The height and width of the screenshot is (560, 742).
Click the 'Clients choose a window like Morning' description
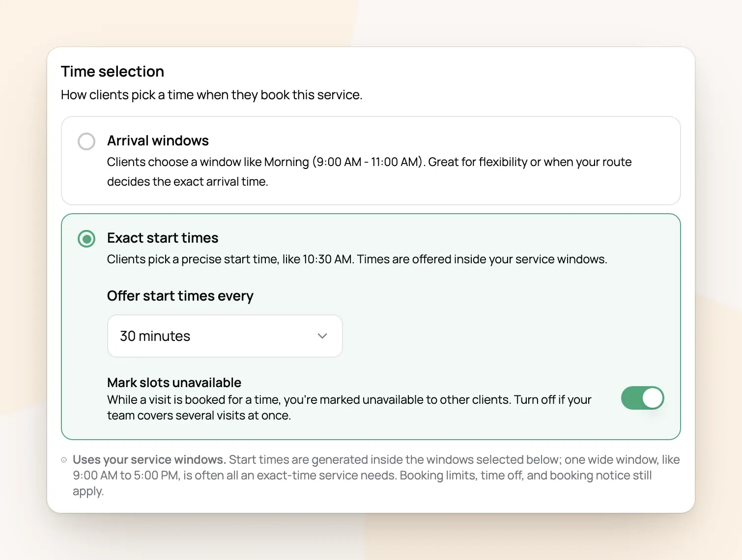tap(370, 172)
